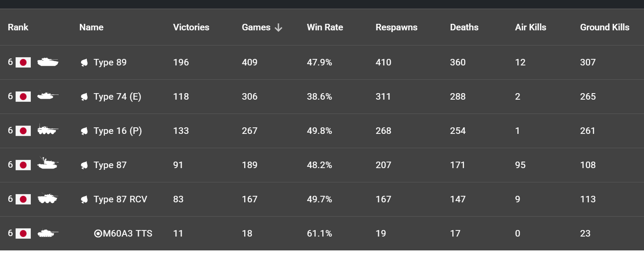
Task: Click the Deaths column header
Action: click(464, 27)
